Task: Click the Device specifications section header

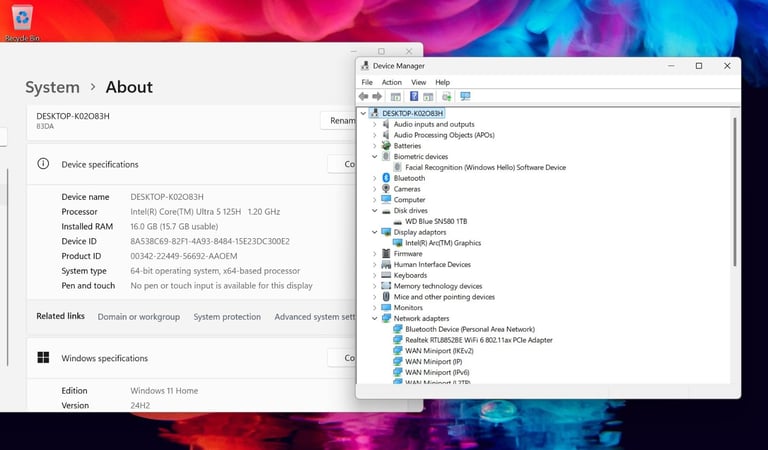Action: click(192, 164)
